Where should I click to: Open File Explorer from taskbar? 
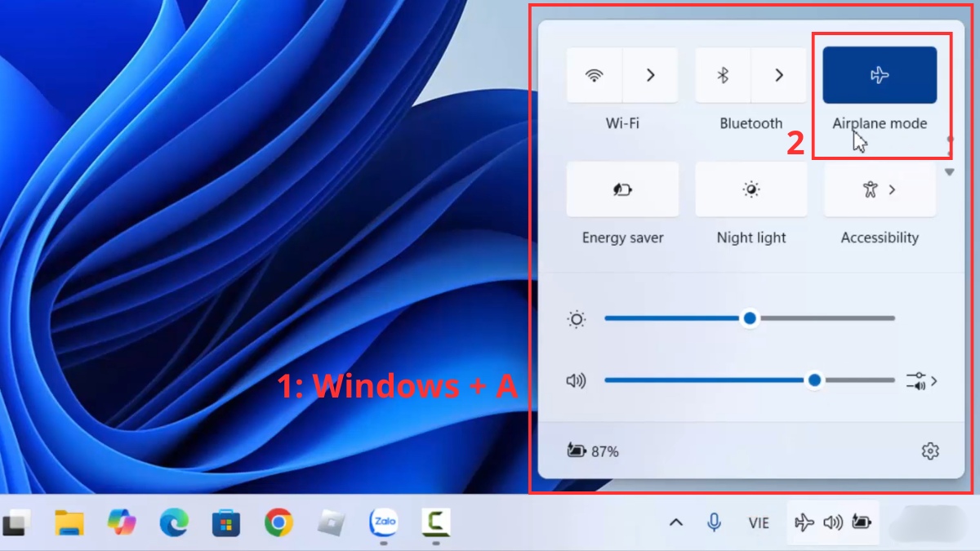click(x=69, y=522)
